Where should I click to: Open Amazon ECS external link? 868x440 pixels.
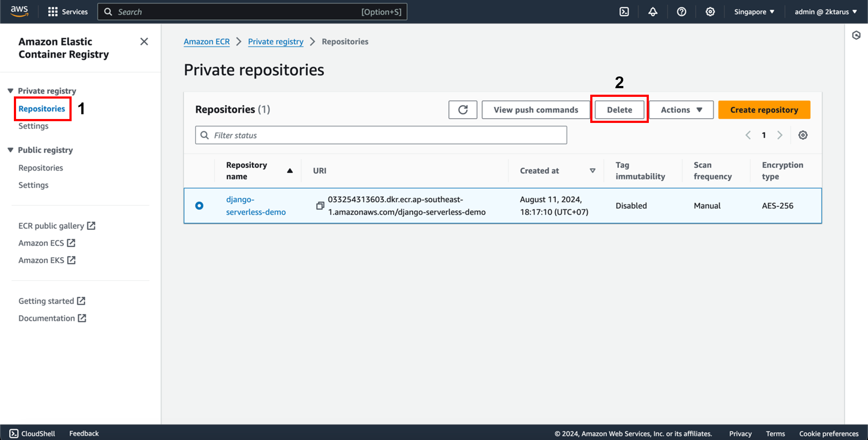point(47,243)
